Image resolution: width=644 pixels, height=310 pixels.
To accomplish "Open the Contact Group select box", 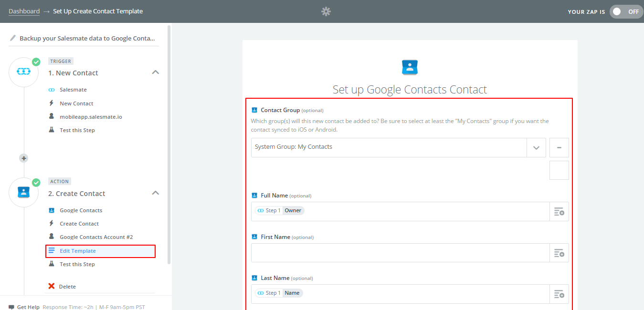I will (398, 148).
